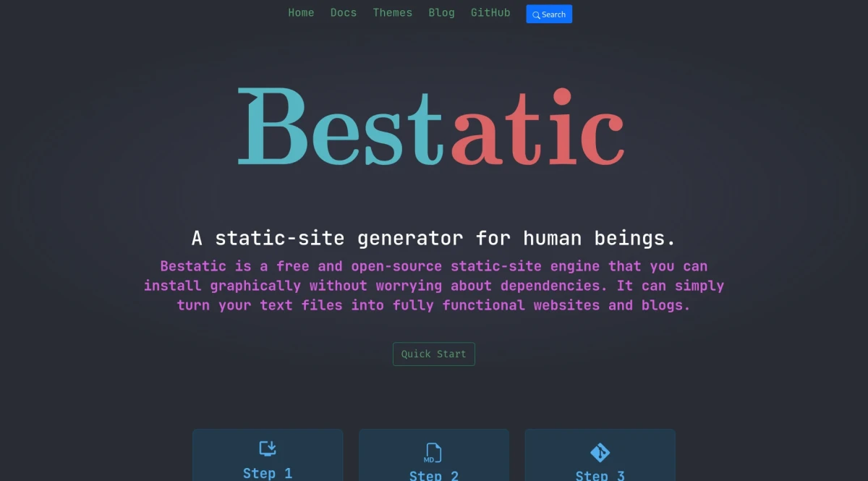This screenshot has width=868, height=481.
Task: Open the Search dialog
Action: click(549, 14)
